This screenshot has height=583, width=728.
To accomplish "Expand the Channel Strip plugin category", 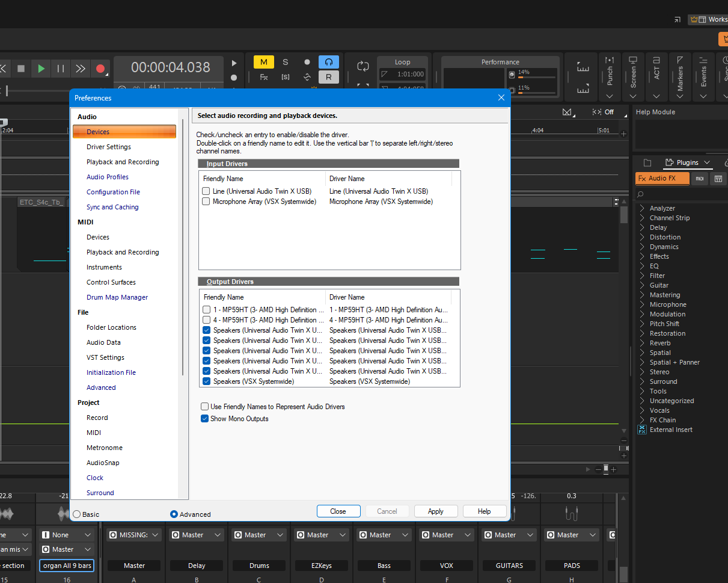I will [642, 218].
